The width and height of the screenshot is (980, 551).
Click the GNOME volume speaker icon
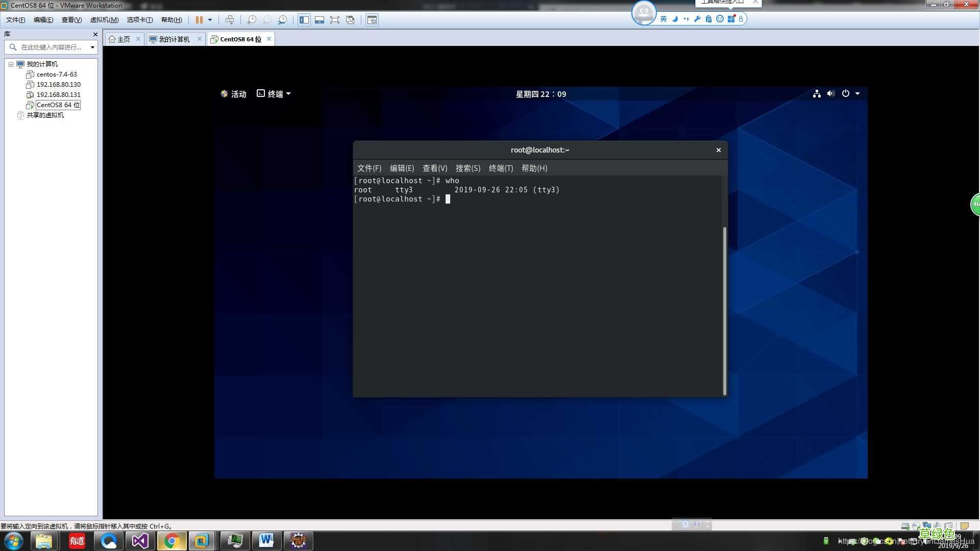click(831, 93)
